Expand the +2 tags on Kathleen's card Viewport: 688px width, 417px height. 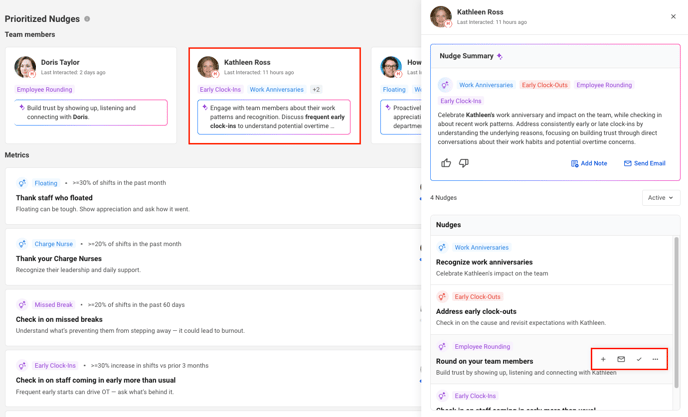316,90
